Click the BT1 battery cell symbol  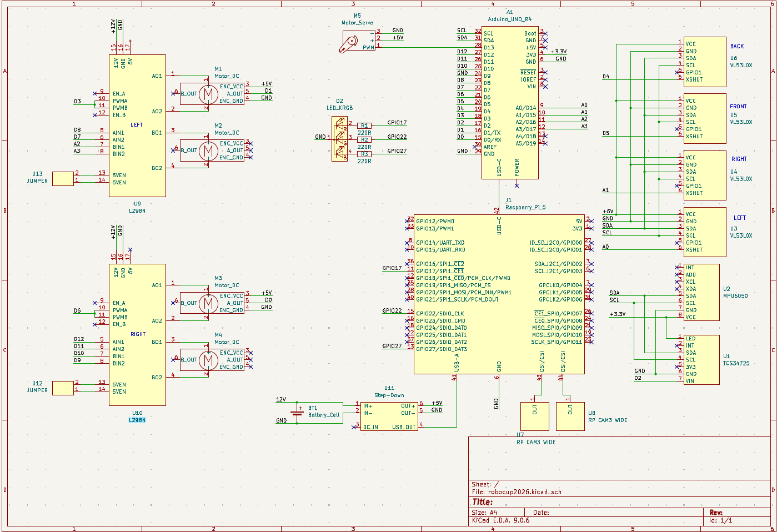coord(297,412)
